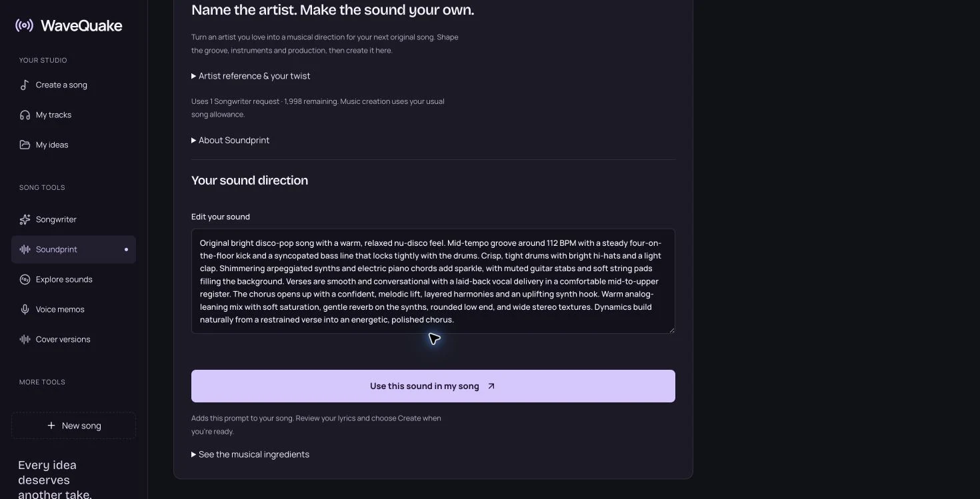Start a New song from sidebar
This screenshot has height=499, width=980.
[x=73, y=426]
